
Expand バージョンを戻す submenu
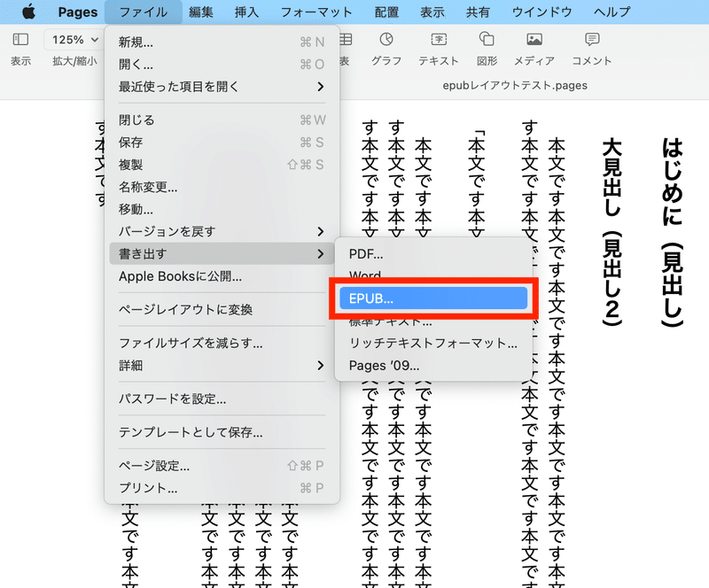pyautogui.click(x=222, y=231)
